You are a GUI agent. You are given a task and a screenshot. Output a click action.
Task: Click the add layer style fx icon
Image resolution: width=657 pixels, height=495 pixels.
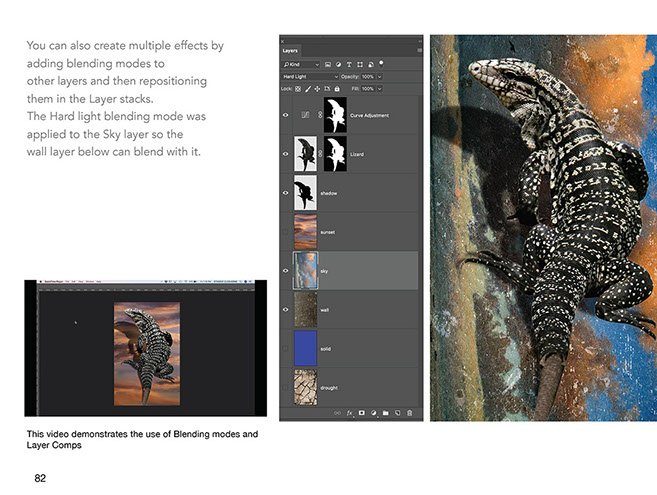(x=349, y=412)
